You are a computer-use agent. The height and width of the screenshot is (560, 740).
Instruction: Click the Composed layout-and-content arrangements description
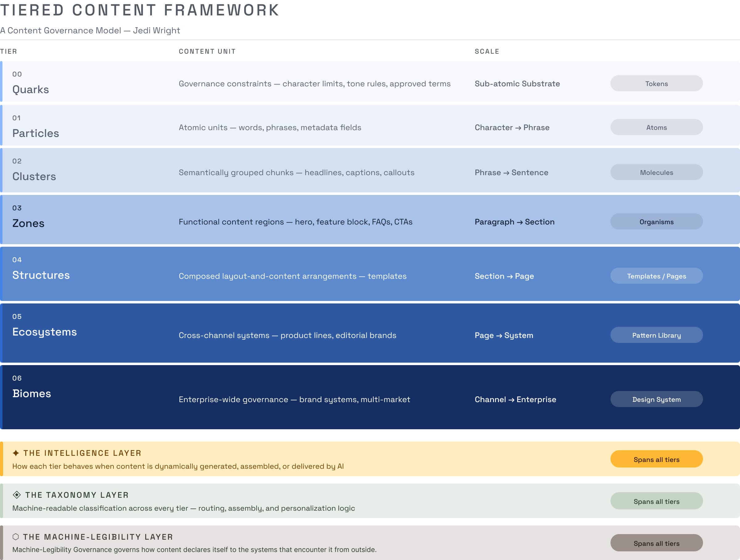(x=293, y=276)
